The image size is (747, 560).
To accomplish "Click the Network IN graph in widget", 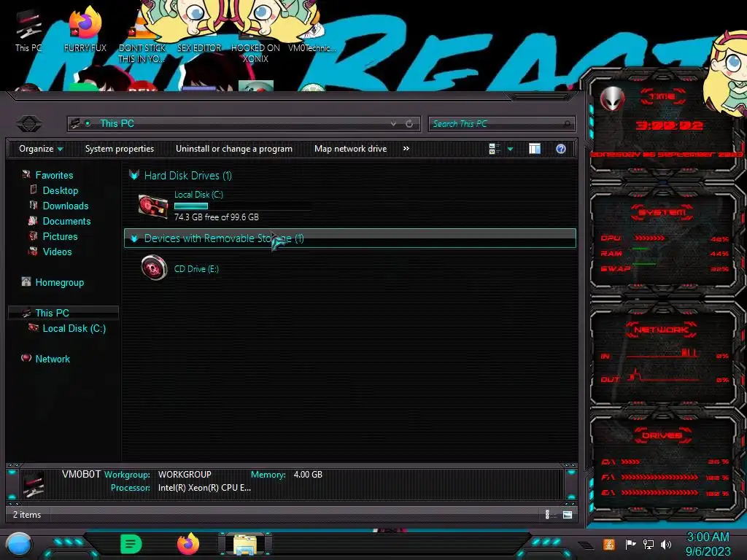I will coord(664,354).
